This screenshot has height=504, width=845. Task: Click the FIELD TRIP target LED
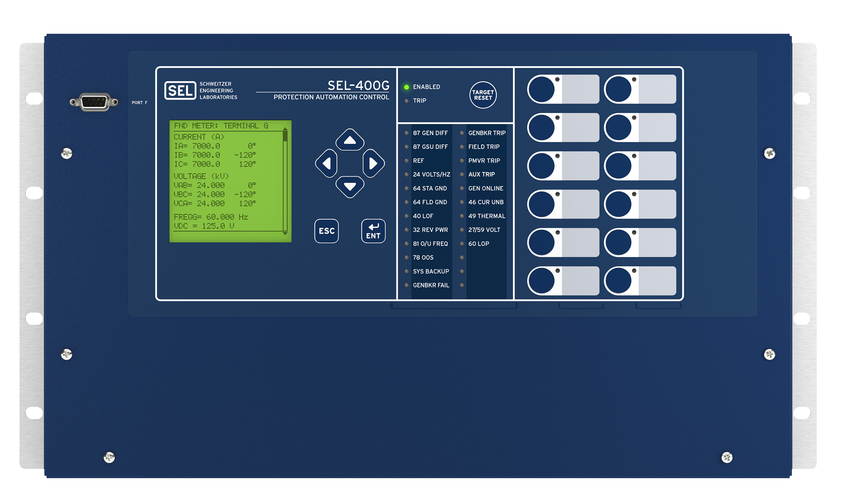[x=462, y=147]
